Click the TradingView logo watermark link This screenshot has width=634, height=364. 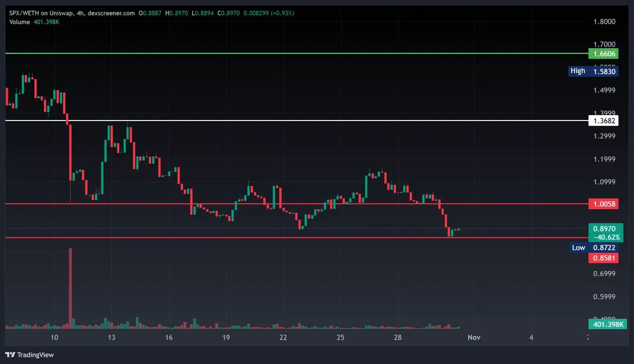[30, 354]
